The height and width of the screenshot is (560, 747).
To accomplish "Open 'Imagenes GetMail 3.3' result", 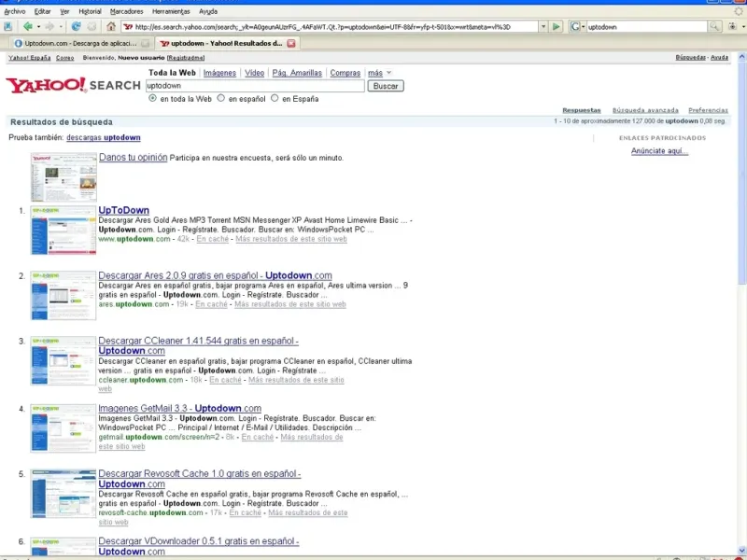I will coord(179,408).
